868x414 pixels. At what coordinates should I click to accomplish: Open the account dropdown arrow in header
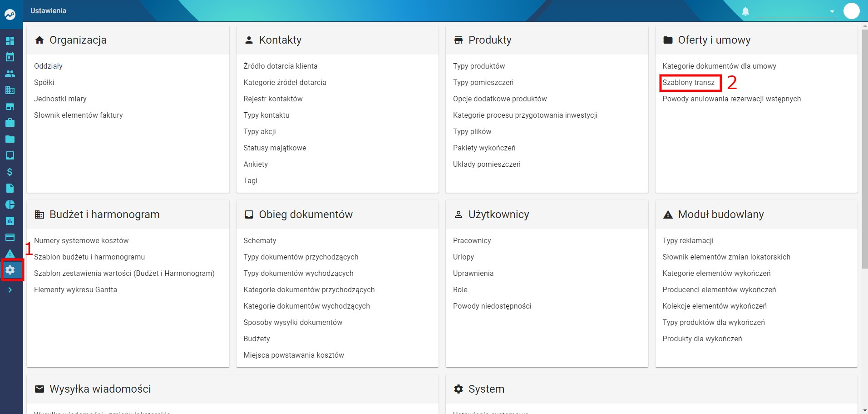832,11
